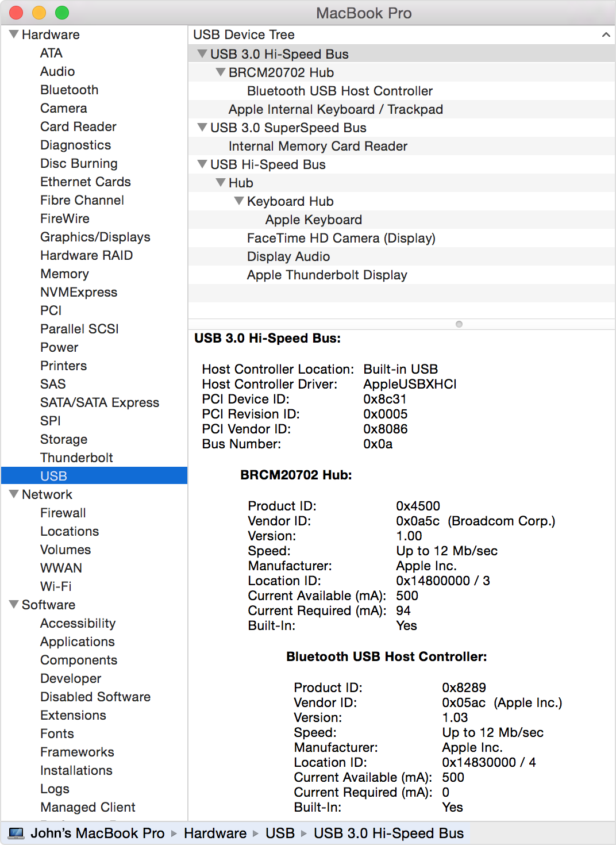Select Accessibility under Software
This screenshot has width=616, height=845.
[x=78, y=624]
